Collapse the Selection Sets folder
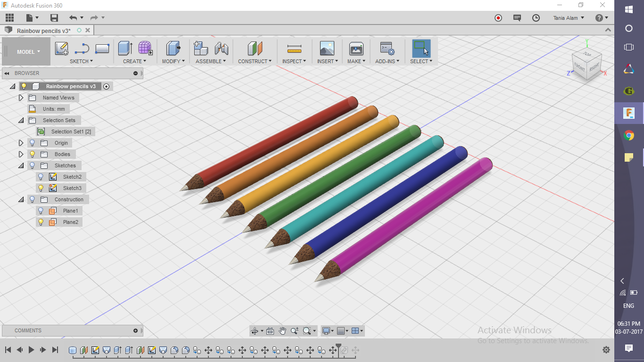This screenshot has height=362, width=644. (21, 120)
